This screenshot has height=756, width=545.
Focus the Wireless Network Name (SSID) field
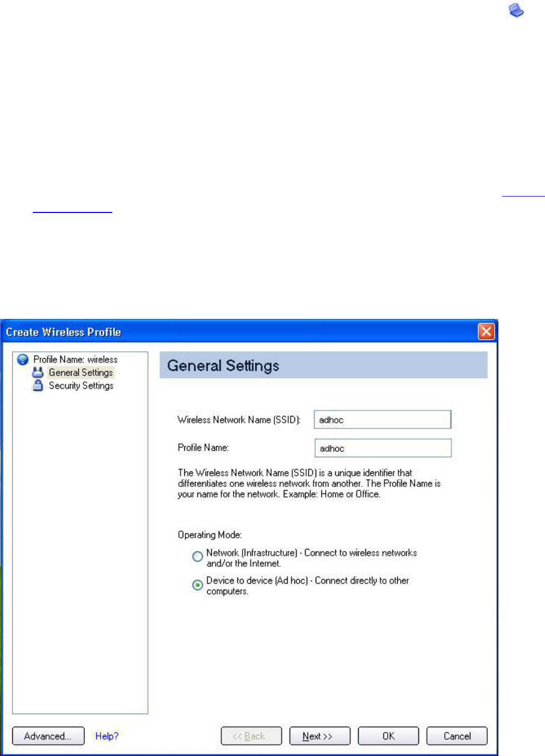pos(382,420)
